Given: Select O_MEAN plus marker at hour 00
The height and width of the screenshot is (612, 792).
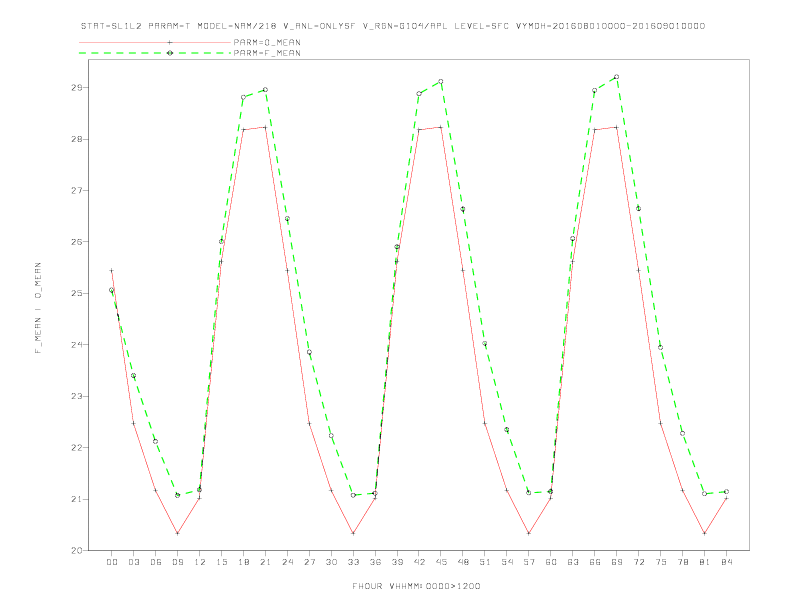Looking at the screenshot, I should [112, 271].
